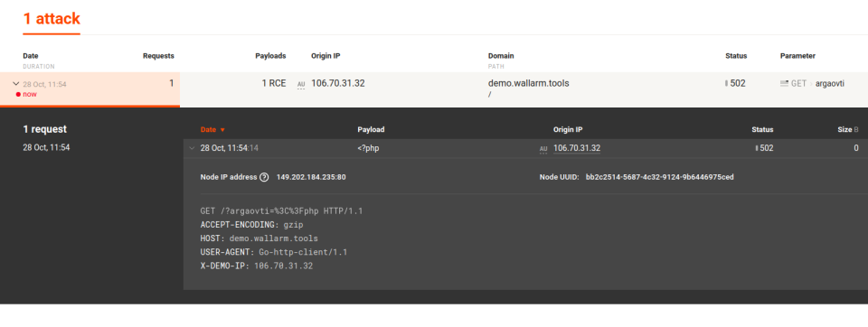This screenshot has width=868, height=327.
Task: Click the Payloads column header
Action: pyautogui.click(x=270, y=56)
